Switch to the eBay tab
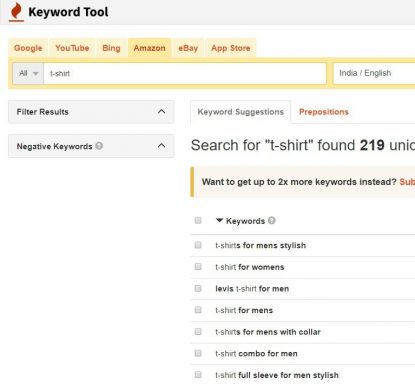This screenshot has width=415, height=385. coord(188,48)
